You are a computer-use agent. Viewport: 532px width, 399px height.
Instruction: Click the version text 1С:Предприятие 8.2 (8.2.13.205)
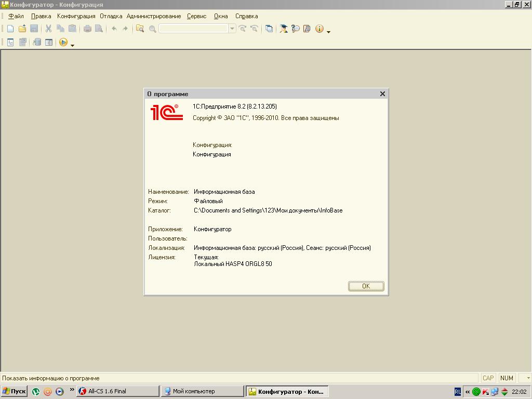coord(235,107)
